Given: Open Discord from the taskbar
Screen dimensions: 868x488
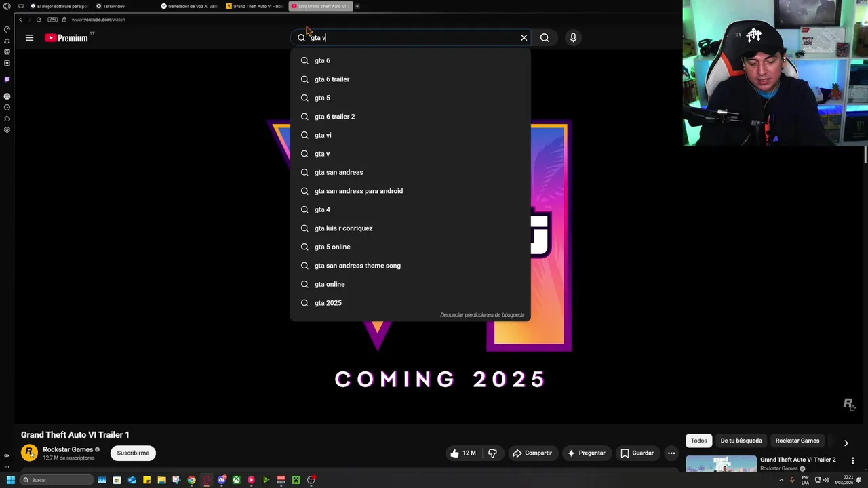Looking at the screenshot, I should pyautogui.click(x=222, y=480).
